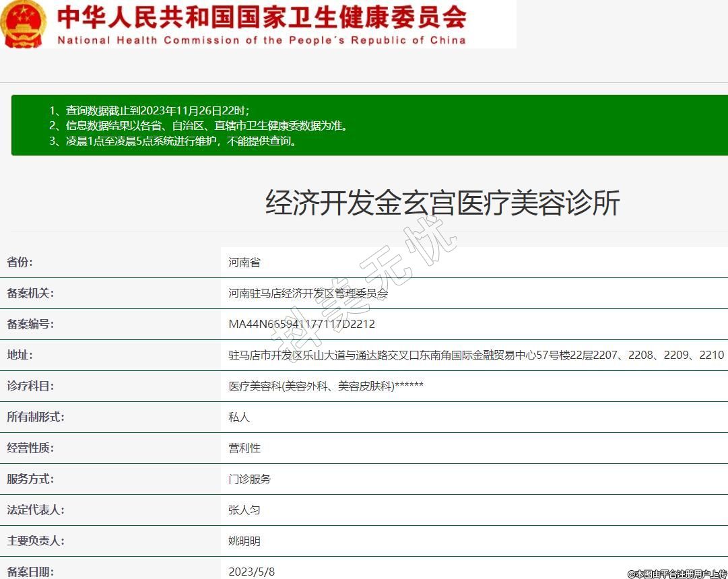The height and width of the screenshot is (579, 728).
Task: Click the 所有制形式 value 私人
Action: [x=239, y=417]
